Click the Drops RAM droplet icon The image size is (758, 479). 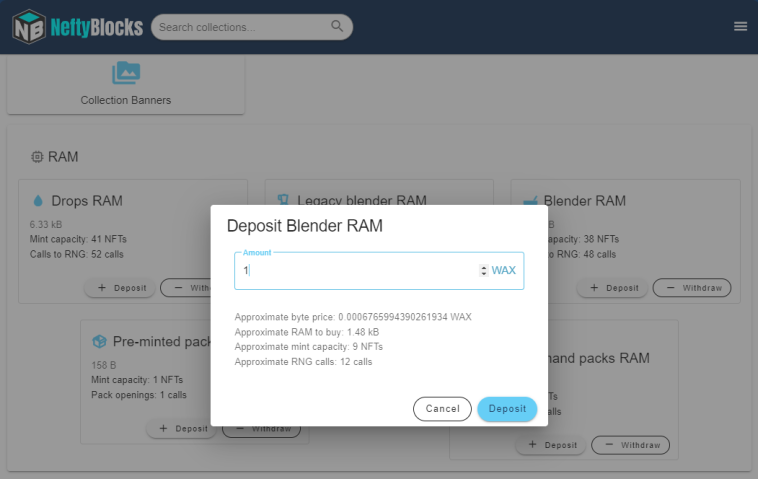[38, 201]
